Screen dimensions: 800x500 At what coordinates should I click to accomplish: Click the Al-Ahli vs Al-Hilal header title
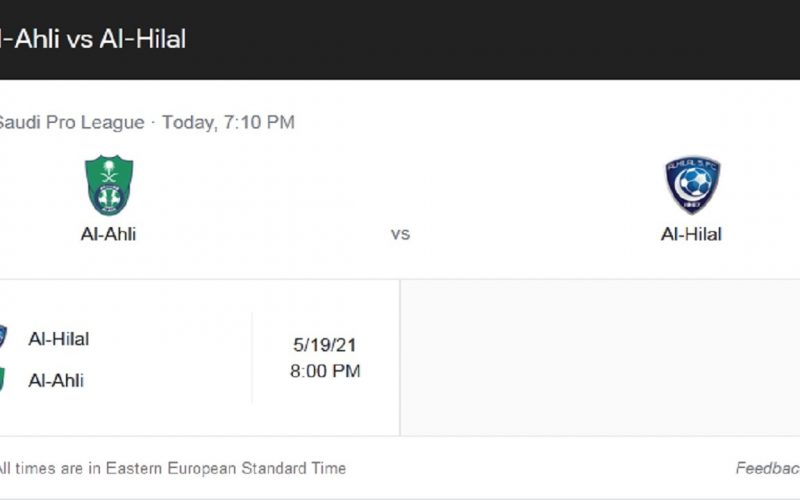point(93,39)
